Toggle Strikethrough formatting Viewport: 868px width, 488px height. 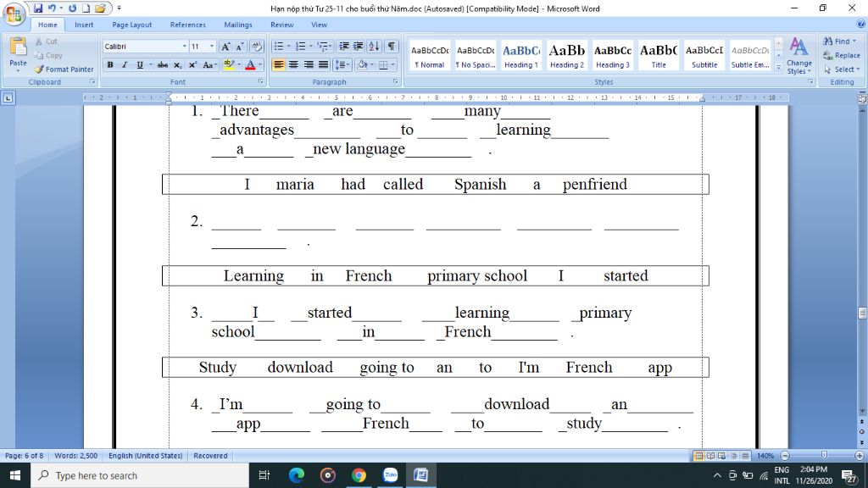point(162,64)
